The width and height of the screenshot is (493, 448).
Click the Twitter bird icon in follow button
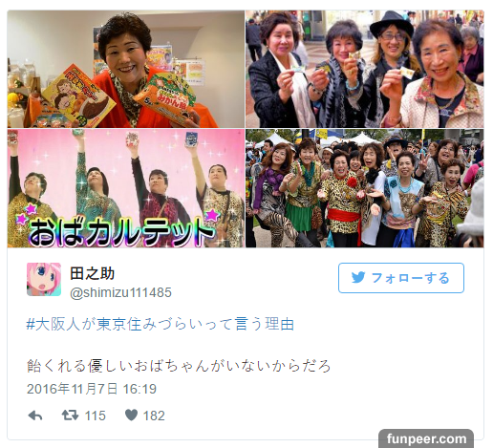click(x=358, y=277)
